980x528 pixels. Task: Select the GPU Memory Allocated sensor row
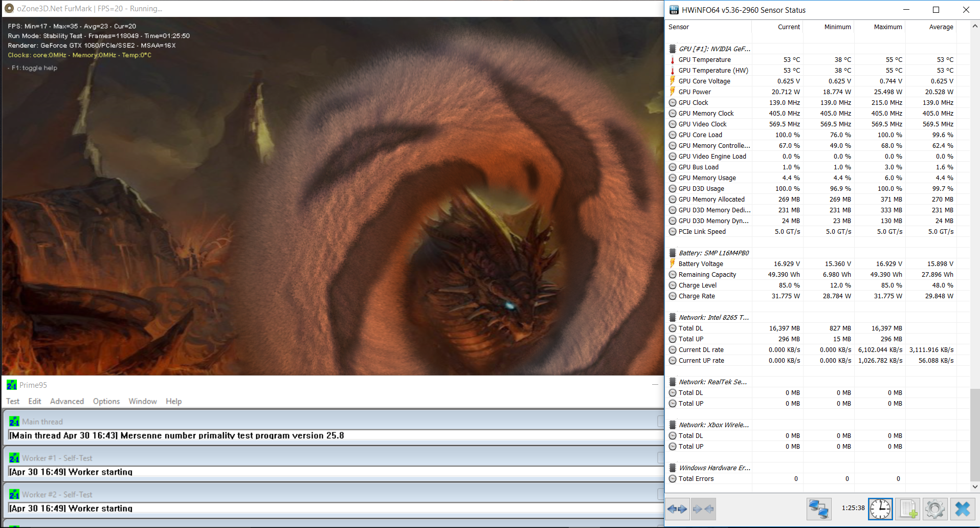click(x=817, y=200)
